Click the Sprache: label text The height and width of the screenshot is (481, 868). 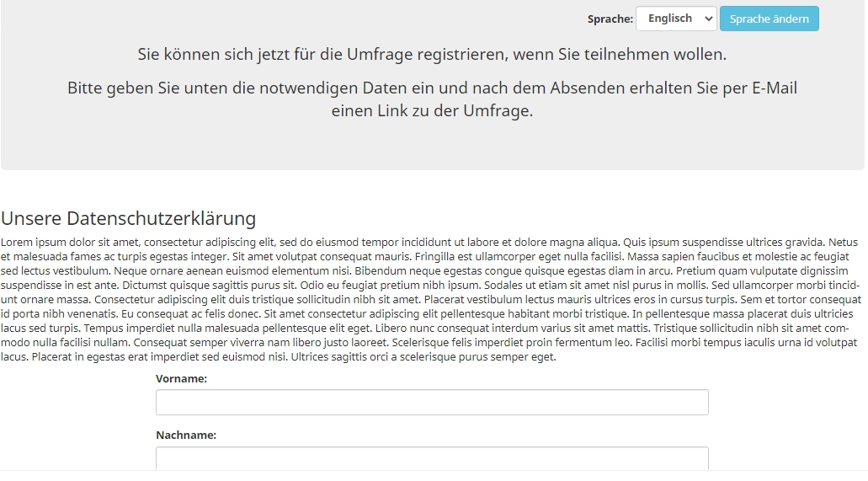pyautogui.click(x=610, y=19)
